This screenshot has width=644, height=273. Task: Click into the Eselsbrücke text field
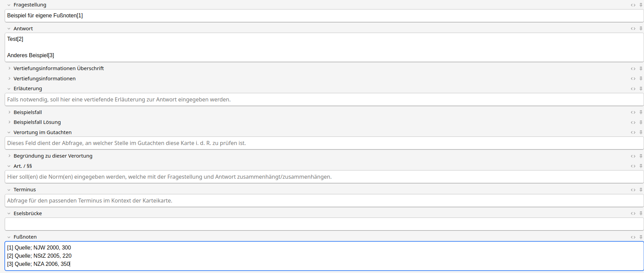click(x=324, y=224)
